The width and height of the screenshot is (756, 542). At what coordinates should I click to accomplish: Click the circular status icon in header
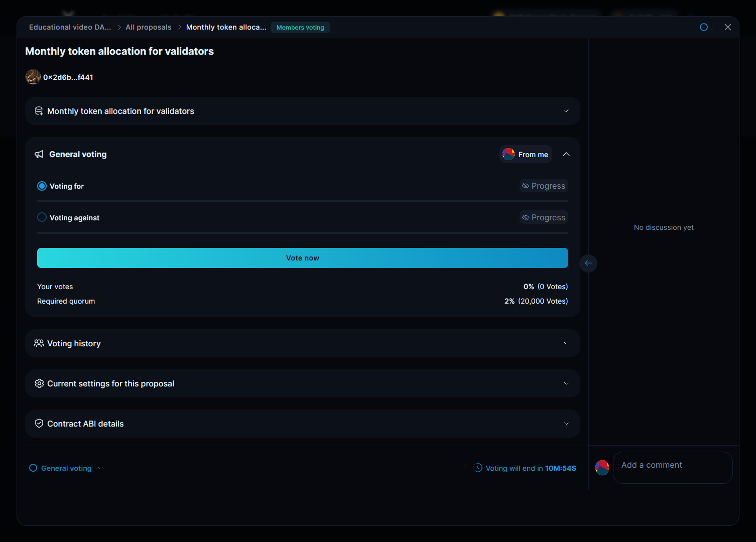(x=703, y=27)
